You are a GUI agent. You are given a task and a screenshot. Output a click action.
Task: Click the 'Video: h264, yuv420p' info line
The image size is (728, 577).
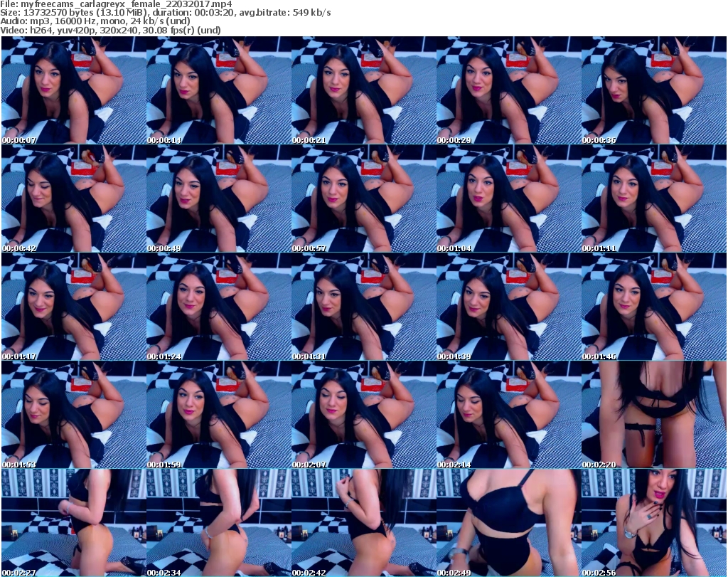click(x=110, y=30)
